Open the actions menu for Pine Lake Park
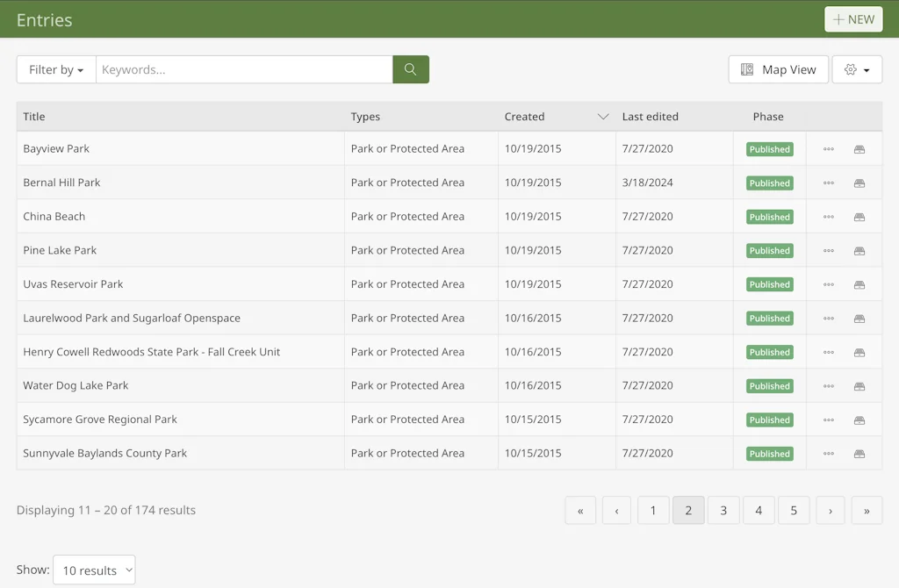 click(828, 250)
